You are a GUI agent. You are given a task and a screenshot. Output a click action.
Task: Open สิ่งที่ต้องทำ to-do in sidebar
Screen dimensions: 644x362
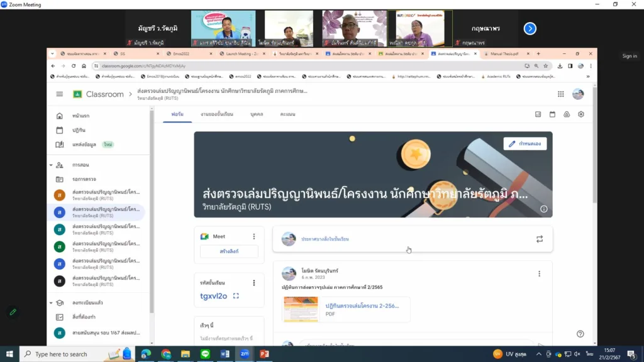click(84, 317)
